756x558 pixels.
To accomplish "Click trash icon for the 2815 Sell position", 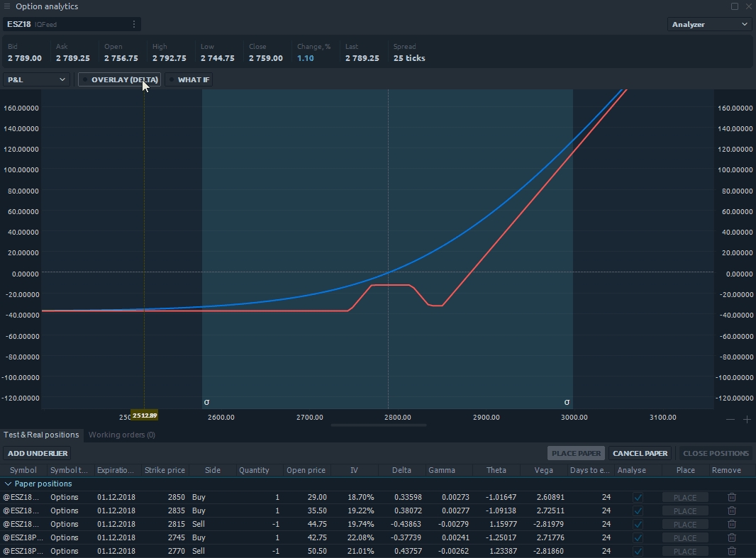I will (x=731, y=524).
